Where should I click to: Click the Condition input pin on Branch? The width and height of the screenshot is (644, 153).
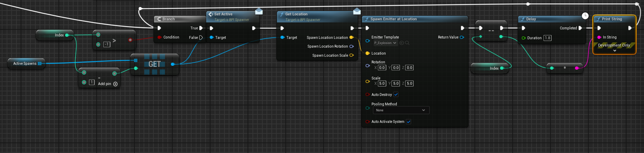click(x=159, y=37)
